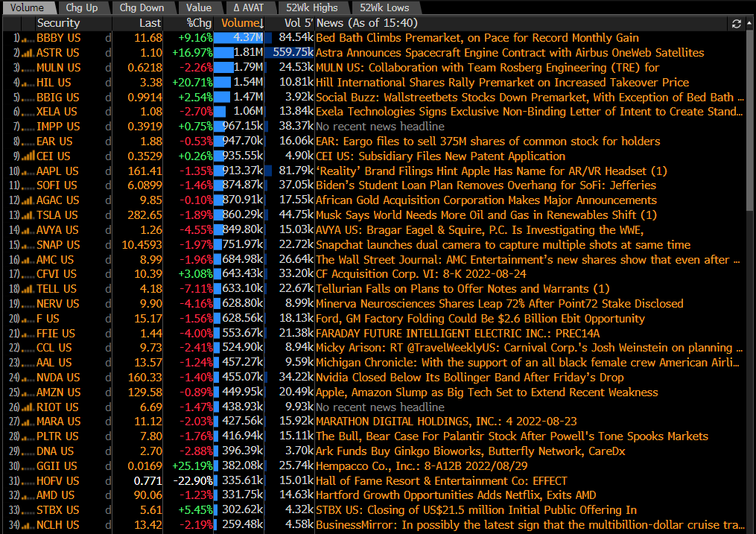Open the chart icon beside TSLA US
The image size is (756, 534).
click(28, 215)
